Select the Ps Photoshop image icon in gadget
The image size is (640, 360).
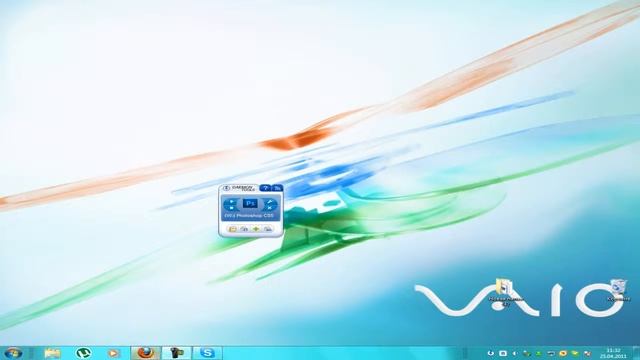(x=250, y=203)
